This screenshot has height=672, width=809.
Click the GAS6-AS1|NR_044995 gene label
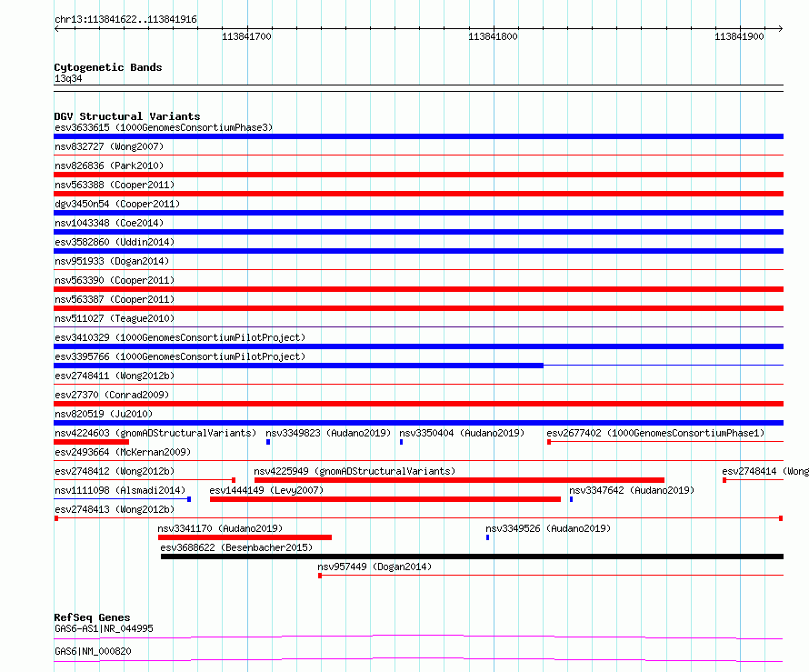click(x=104, y=628)
